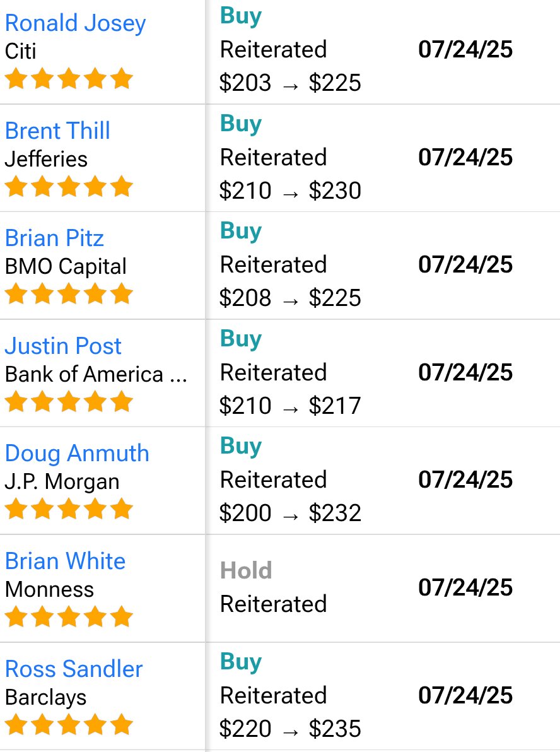This screenshot has height=752, width=560.
Task: Click stars below Bank of America
Action: [69, 401]
